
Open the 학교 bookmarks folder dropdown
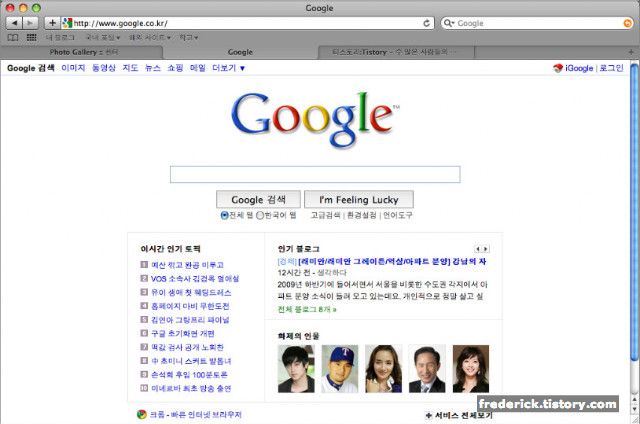tap(189, 38)
